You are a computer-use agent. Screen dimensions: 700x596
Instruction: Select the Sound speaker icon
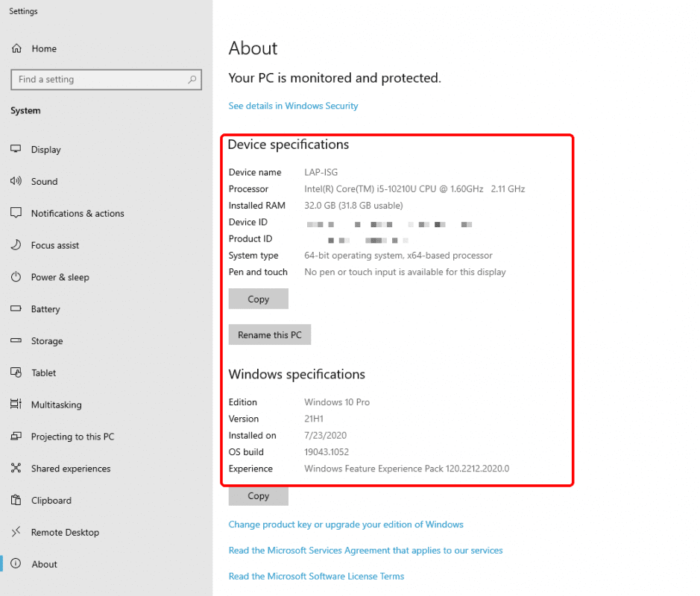(16, 181)
